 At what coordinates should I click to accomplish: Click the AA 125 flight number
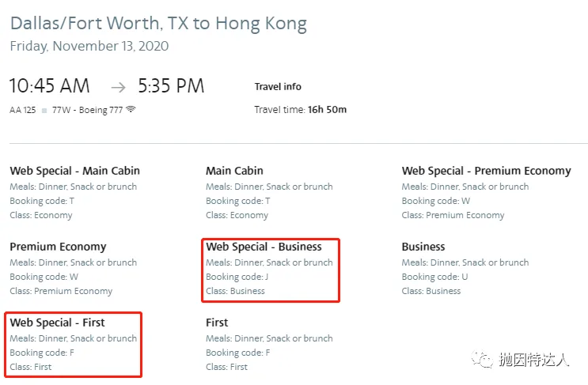point(23,110)
